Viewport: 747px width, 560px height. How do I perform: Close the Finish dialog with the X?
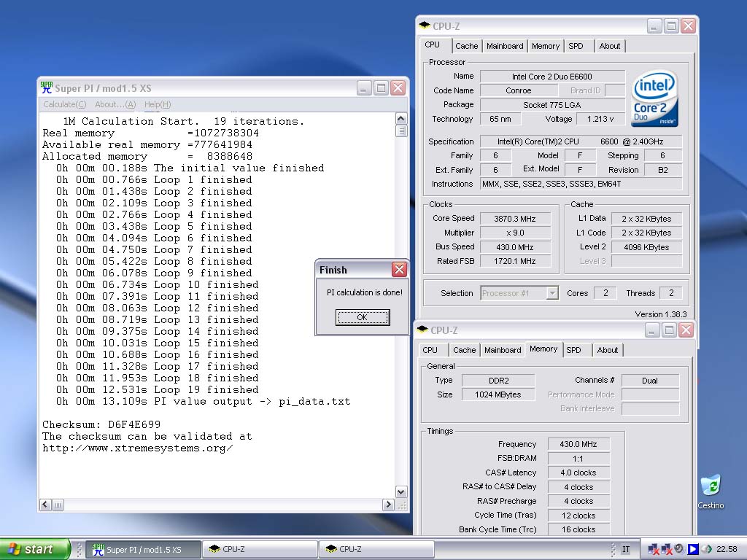[x=399, y=270]
